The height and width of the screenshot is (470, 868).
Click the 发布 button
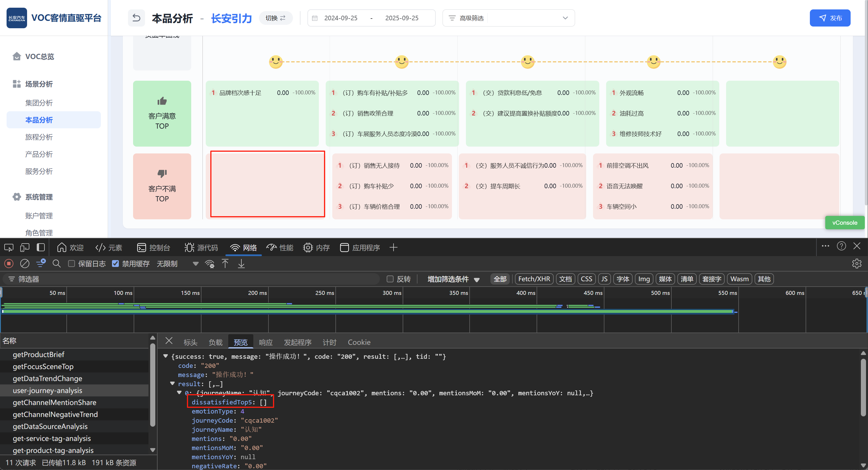(830, 18)
